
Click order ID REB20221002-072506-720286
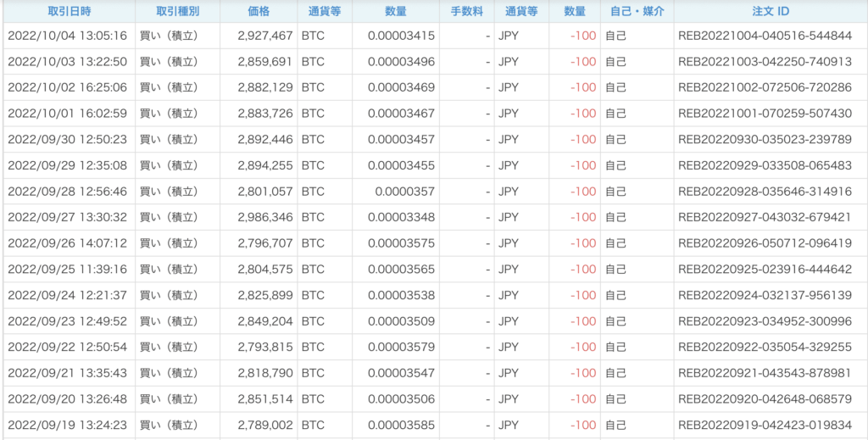pyautogui.click(x=765, y=87)
